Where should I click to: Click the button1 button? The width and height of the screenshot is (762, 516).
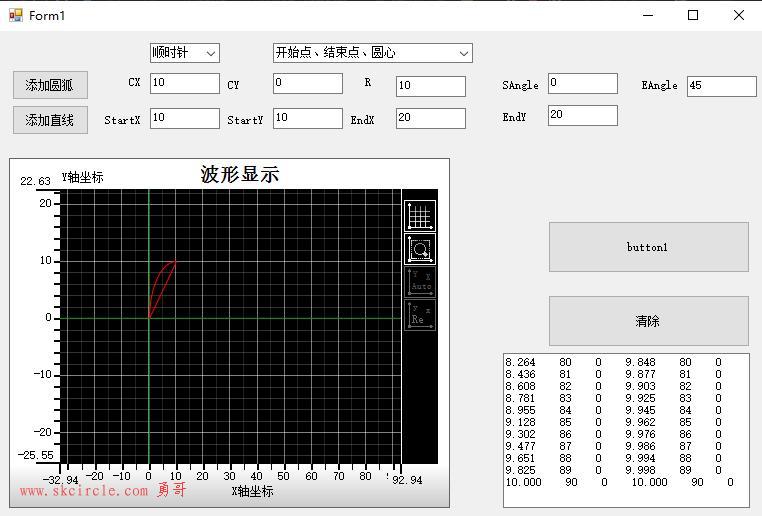(x=648, y=247)
